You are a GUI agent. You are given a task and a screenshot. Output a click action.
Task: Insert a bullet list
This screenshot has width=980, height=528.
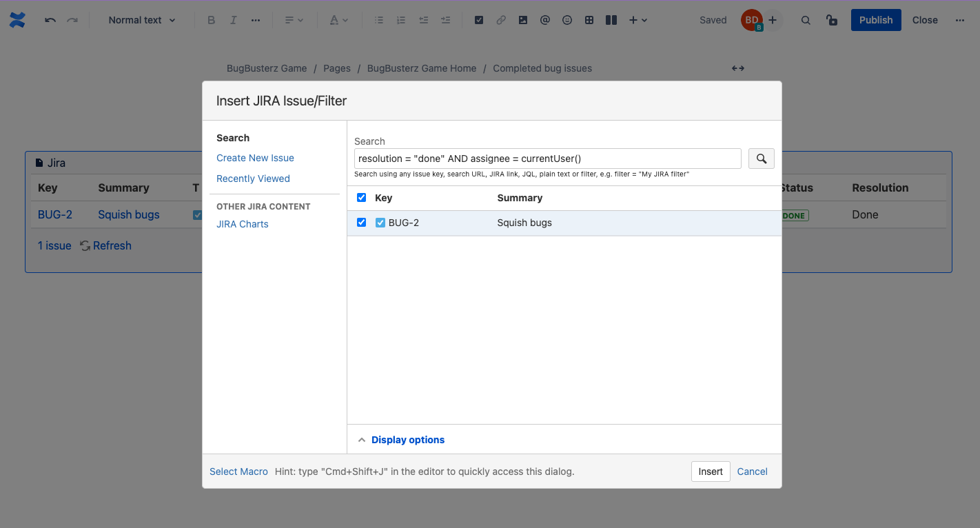click(379, 20)
